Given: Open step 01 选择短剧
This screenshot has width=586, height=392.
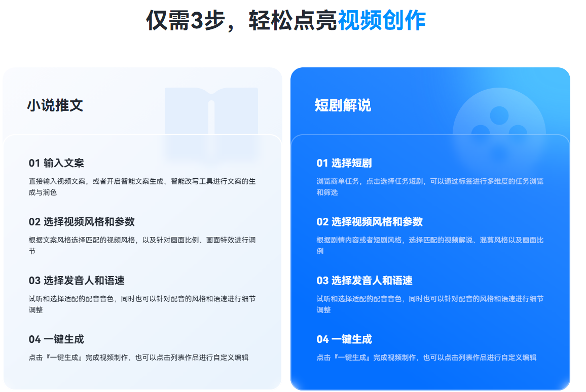Looking at the screenshot, I should coord(344,163).
